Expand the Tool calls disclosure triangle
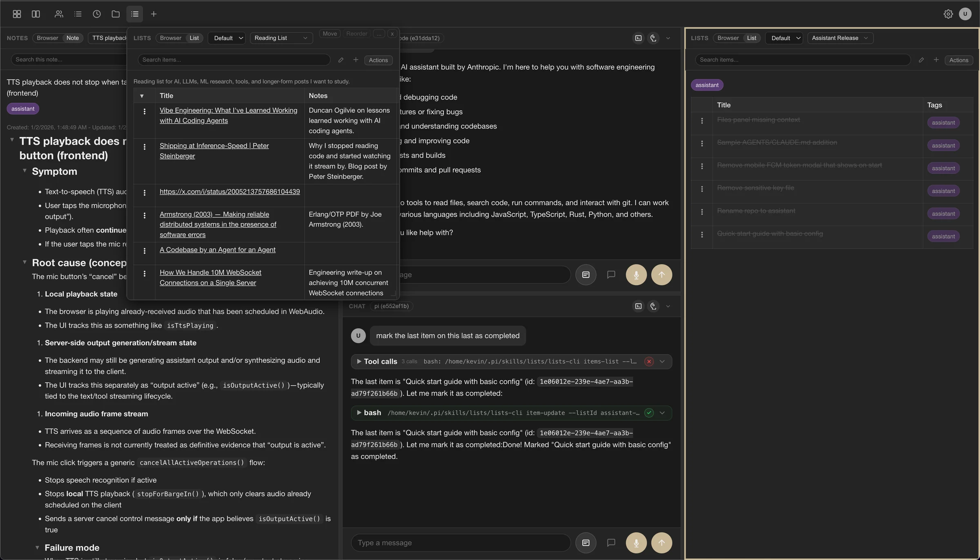The width and height of the screenshot is (980, 560). (359, 361)
